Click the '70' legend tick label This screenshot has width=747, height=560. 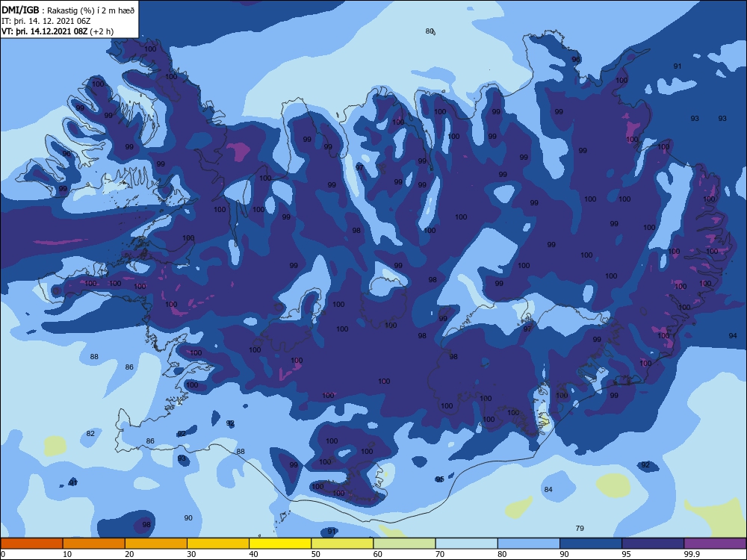[x=440, y=554]
